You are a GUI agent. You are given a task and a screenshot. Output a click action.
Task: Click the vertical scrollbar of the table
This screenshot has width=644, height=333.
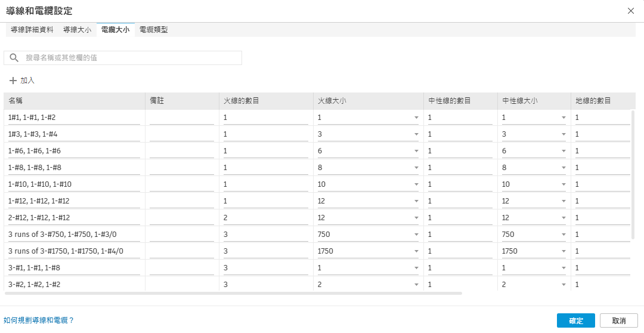click(633, 173)
